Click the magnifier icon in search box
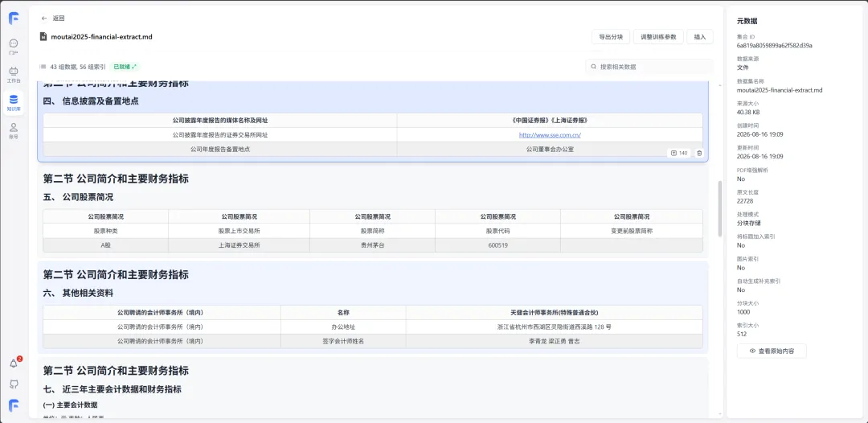868x423 pixels. coord(594,67)
